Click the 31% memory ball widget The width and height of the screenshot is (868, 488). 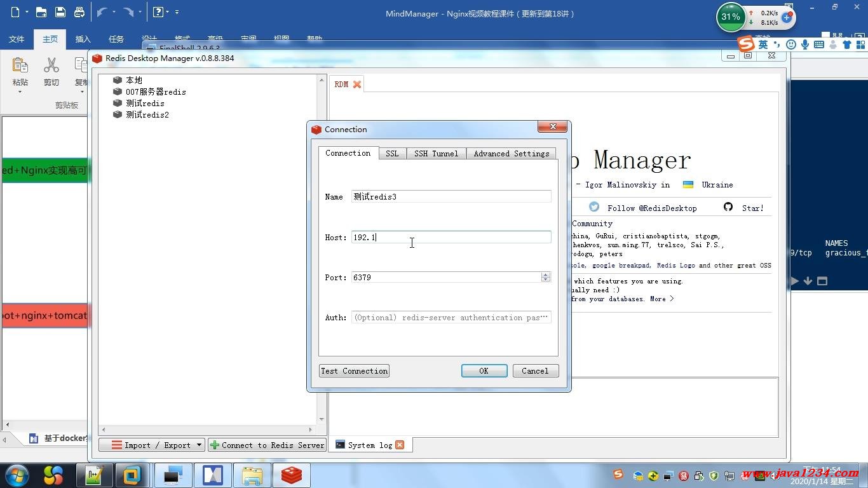pyautogui.click(x=731, y=17)
